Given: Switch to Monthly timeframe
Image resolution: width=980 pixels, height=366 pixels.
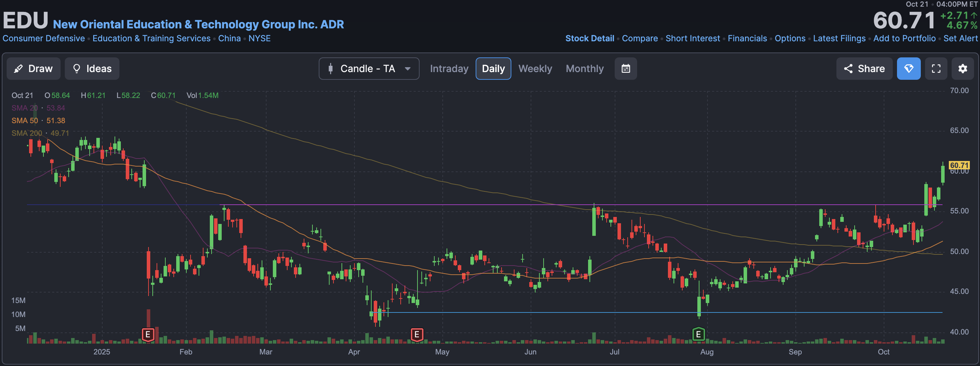Looking at the screenshot, I should click(584, 69).
